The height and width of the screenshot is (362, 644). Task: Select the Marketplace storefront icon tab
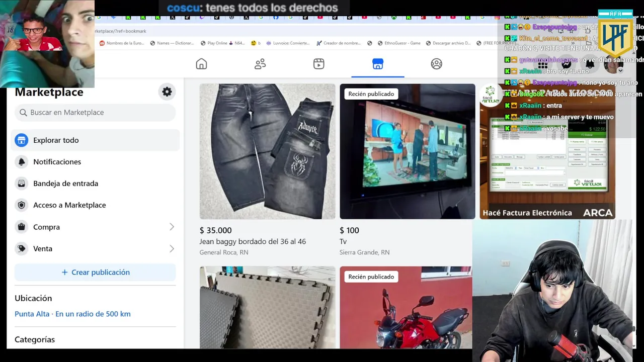[x=378, y=64]
